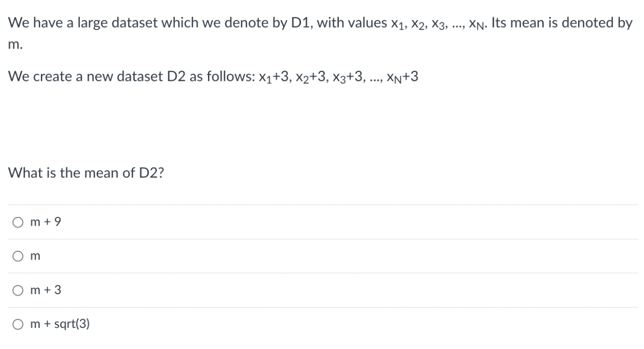Select the radio button for answer m
644x349 pixels.
click(x=18, y=256)
